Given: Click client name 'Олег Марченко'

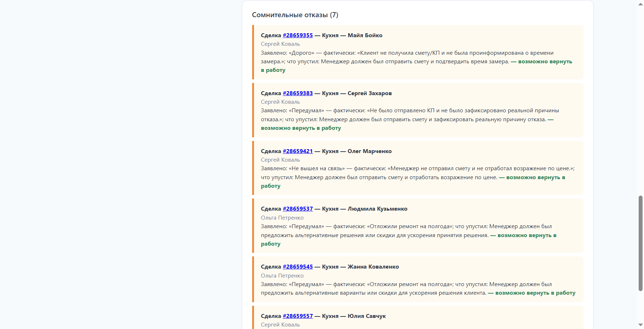Looking at the screenshot, I should click(x=370, y=151).
